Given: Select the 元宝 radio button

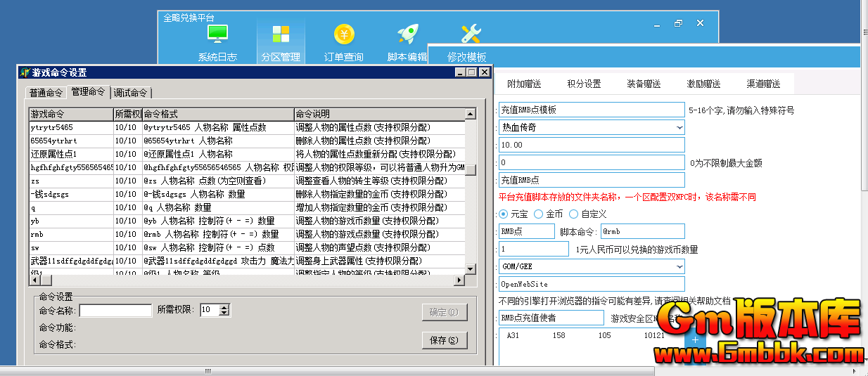Looking at the screenshot, I should point(503,214).
